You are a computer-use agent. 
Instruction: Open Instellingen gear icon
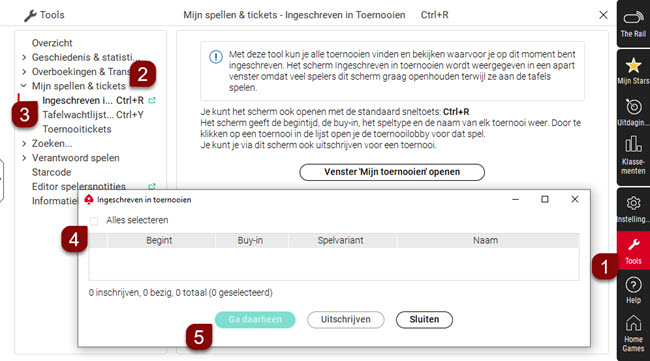click(633, 203)
